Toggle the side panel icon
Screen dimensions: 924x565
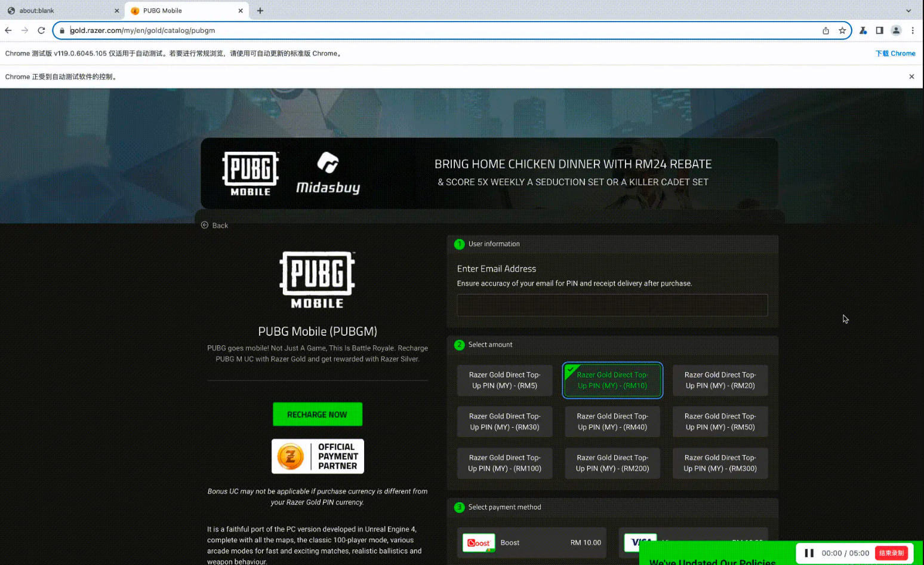[879, 30]
